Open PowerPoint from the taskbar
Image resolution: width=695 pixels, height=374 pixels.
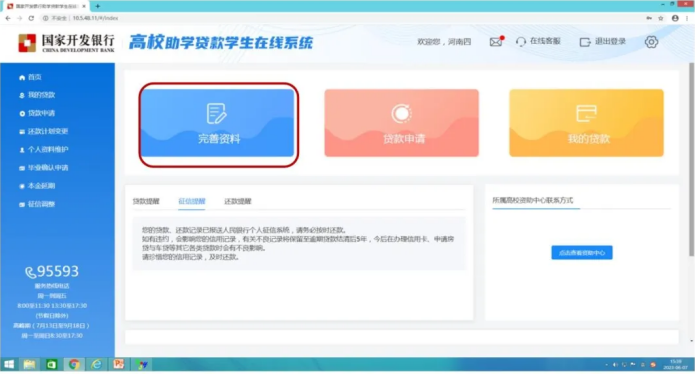[x=118, y=365]
